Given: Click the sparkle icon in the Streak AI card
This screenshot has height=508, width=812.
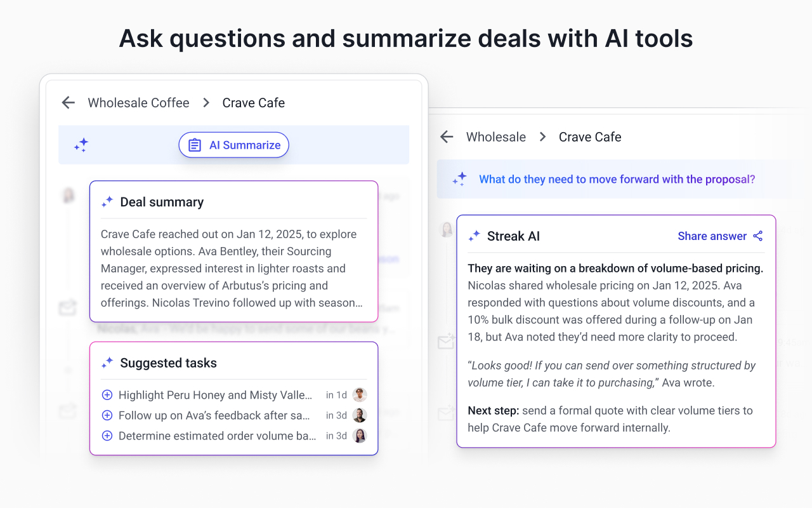Looking at the screenshot, I should [x=473, y=236].
